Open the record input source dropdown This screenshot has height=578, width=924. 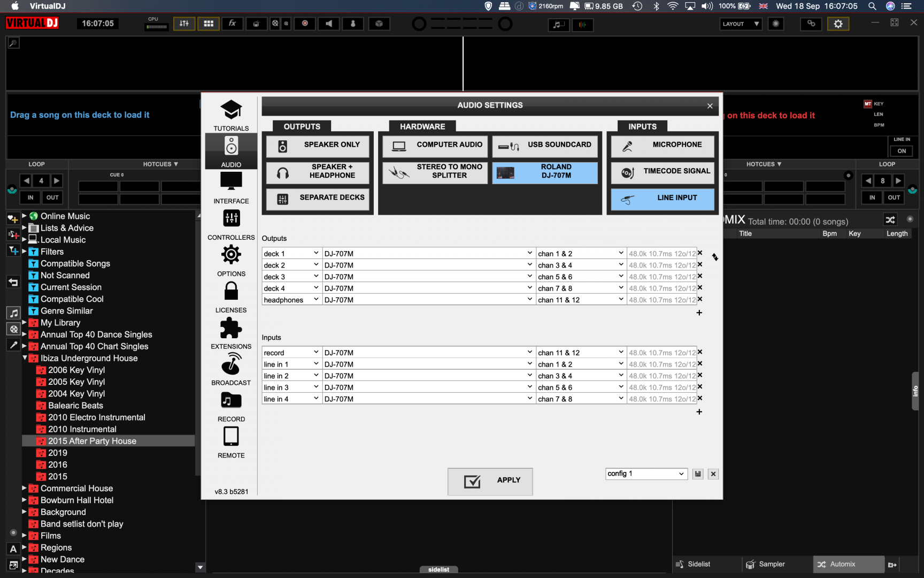click(291, 353)
